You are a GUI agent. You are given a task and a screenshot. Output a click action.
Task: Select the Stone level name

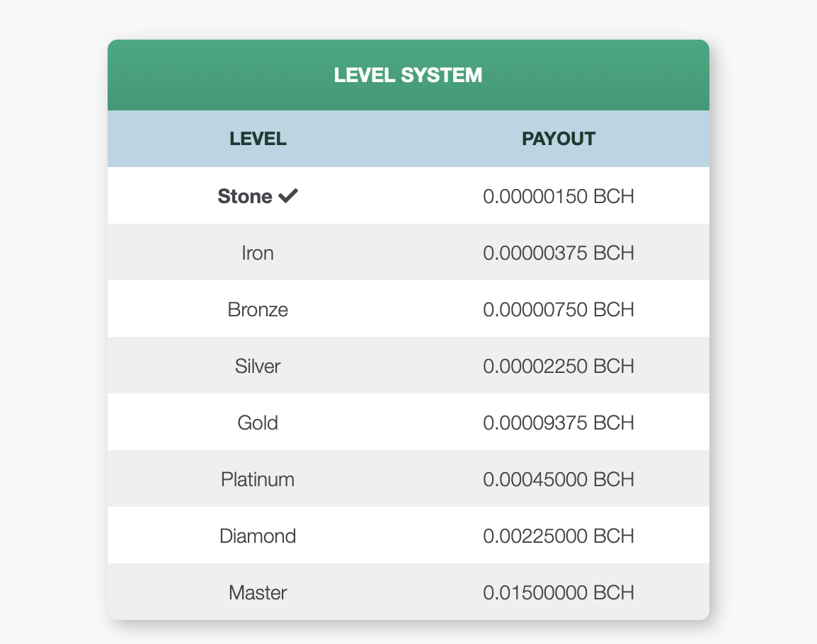click(x=245, y=197)
